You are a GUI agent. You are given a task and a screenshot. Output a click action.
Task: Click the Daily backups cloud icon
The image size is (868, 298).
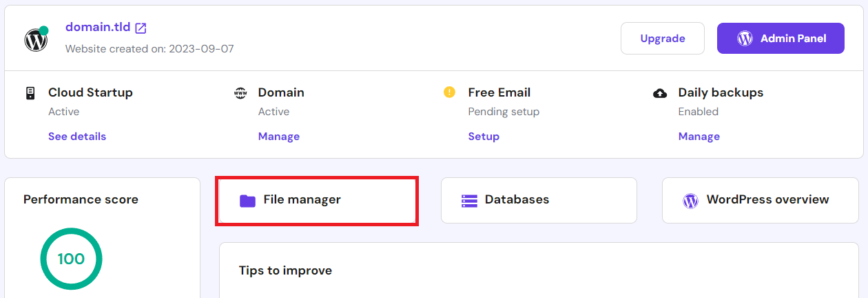tap(660, 93)
